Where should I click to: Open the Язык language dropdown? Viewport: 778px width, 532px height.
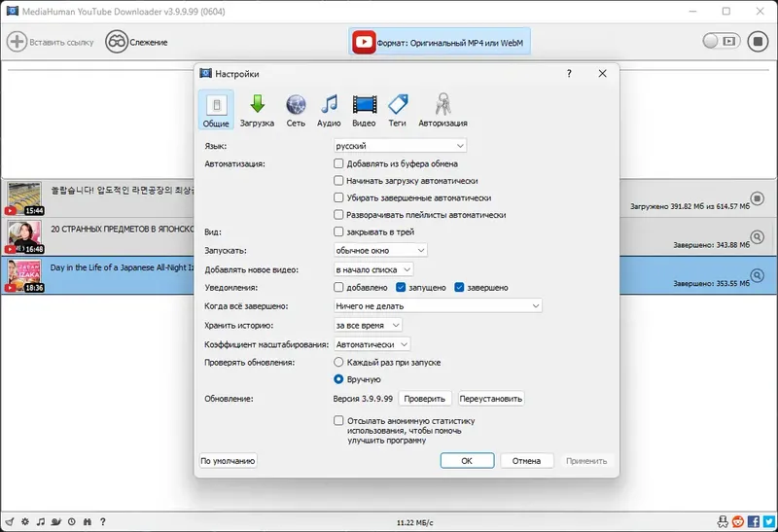click(400, 146)
